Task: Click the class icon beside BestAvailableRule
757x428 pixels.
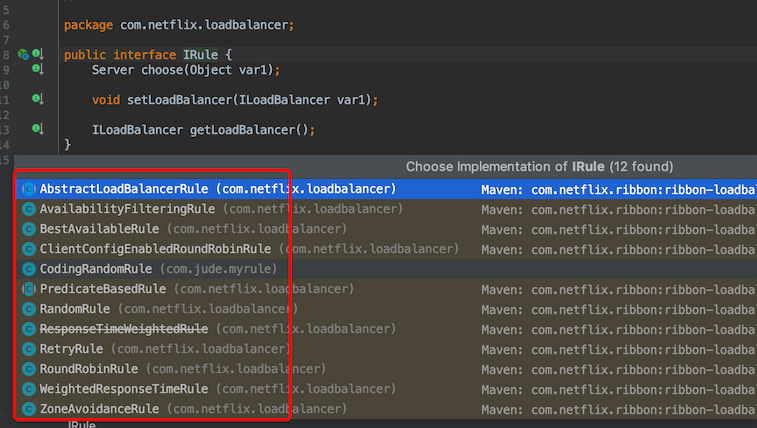Action: (x=29, y=229)
